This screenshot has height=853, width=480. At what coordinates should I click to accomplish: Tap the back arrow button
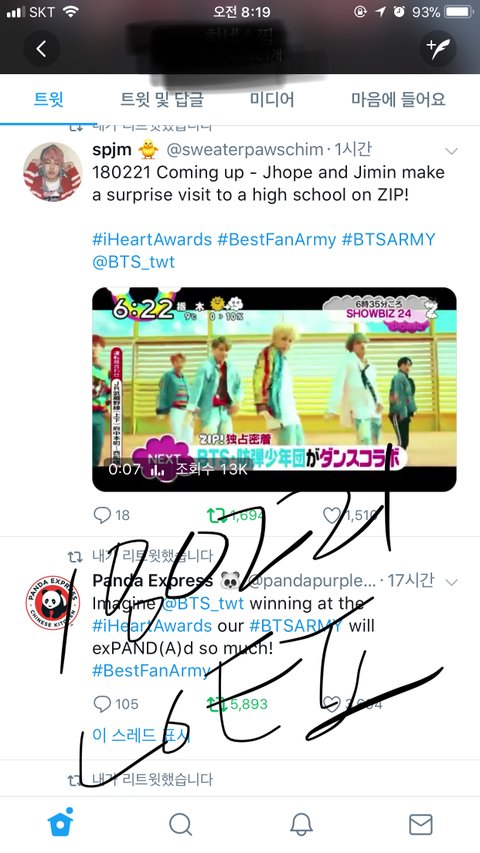click(x=41, y=49)
